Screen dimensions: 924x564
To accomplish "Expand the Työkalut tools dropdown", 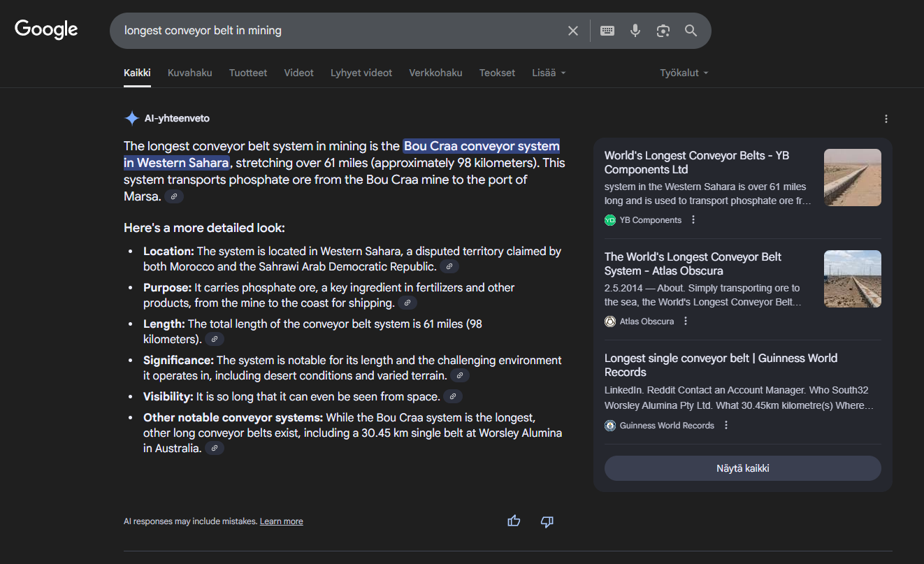I will pos(684,73).
